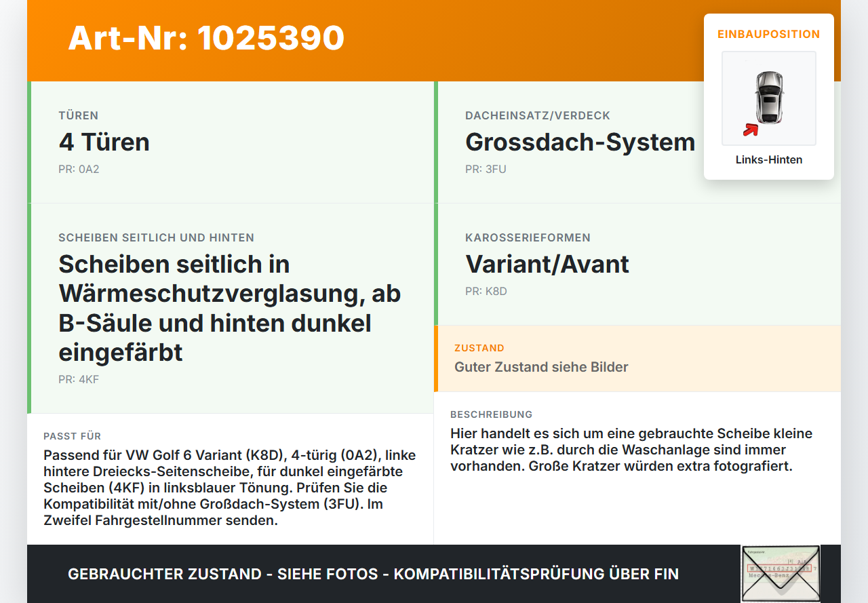Select the Grossdach-System specification value

pyautogui.click(x=580, y=142)
